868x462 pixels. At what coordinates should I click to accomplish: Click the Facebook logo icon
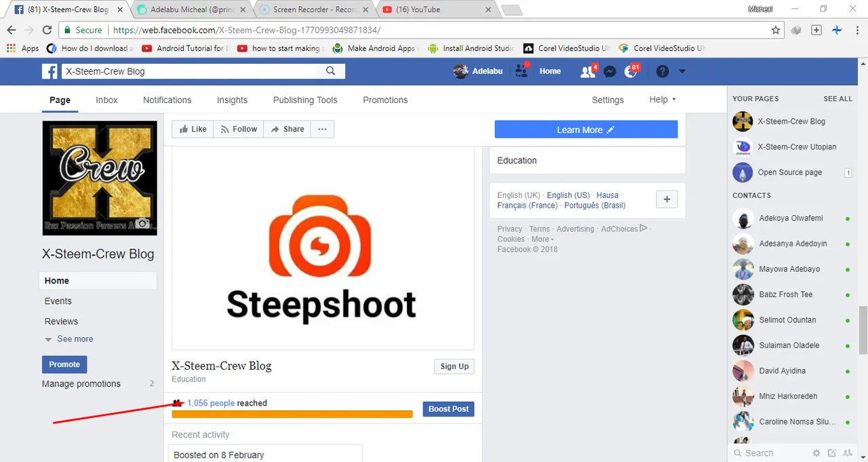click(x=50, y=71)
